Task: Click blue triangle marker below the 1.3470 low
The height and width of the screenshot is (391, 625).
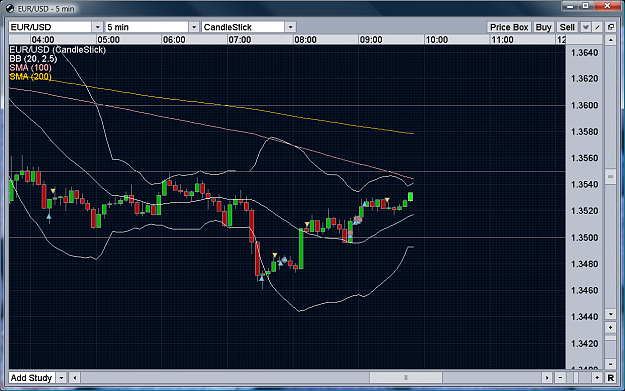Action: 261,278
